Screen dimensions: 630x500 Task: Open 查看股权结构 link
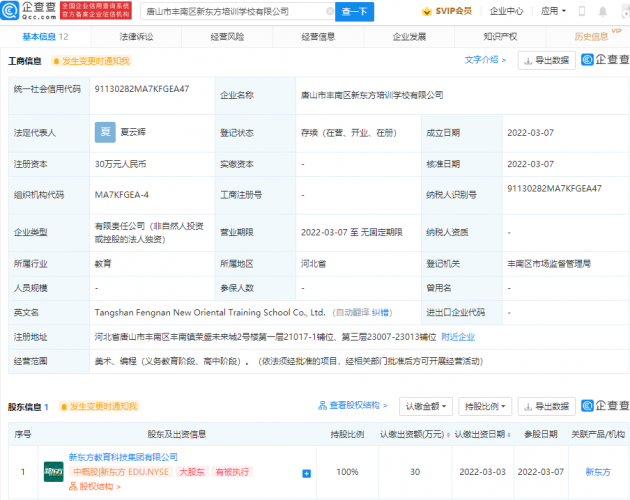353,406
